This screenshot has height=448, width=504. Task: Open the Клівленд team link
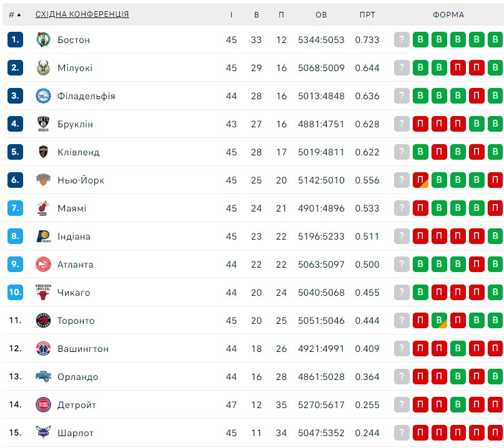pos(79,152)
